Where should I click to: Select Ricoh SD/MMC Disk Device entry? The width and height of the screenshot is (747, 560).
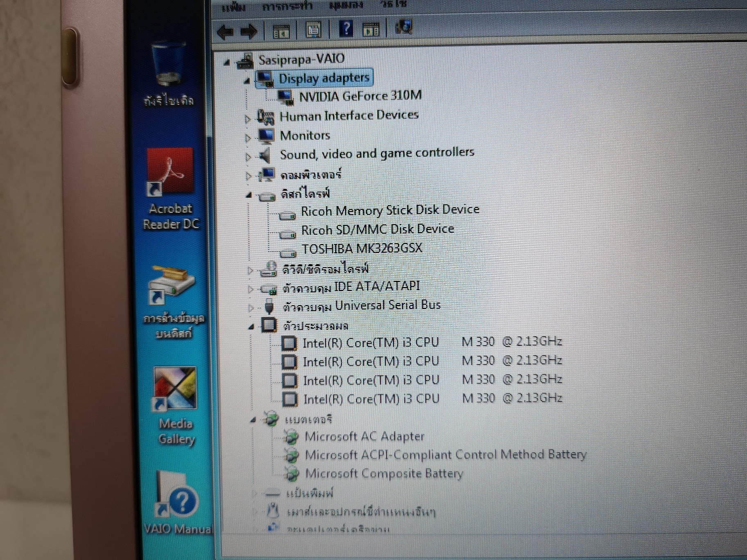coord(377,229)
